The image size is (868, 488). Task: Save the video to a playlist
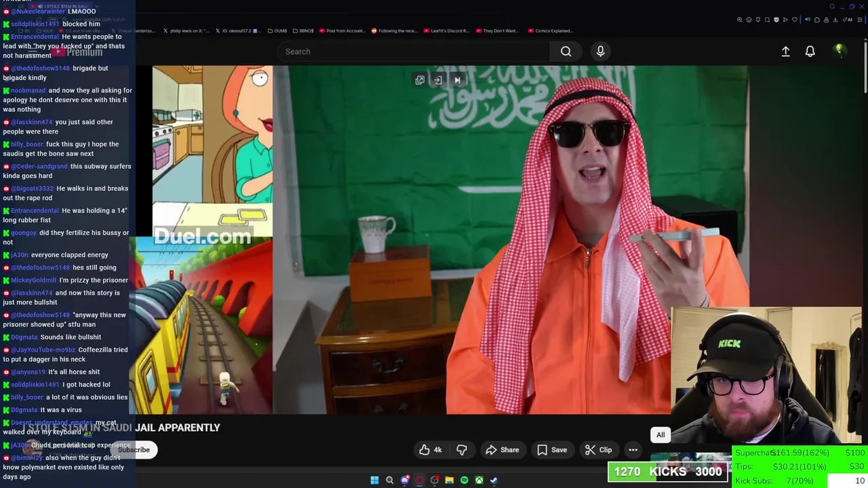[552, 450]
